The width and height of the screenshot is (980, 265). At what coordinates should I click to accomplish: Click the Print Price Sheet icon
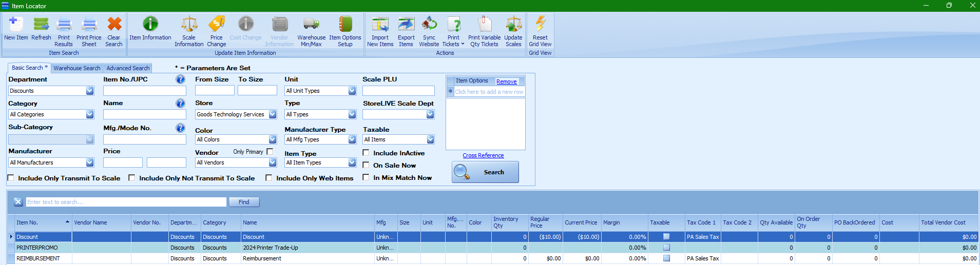89,24
